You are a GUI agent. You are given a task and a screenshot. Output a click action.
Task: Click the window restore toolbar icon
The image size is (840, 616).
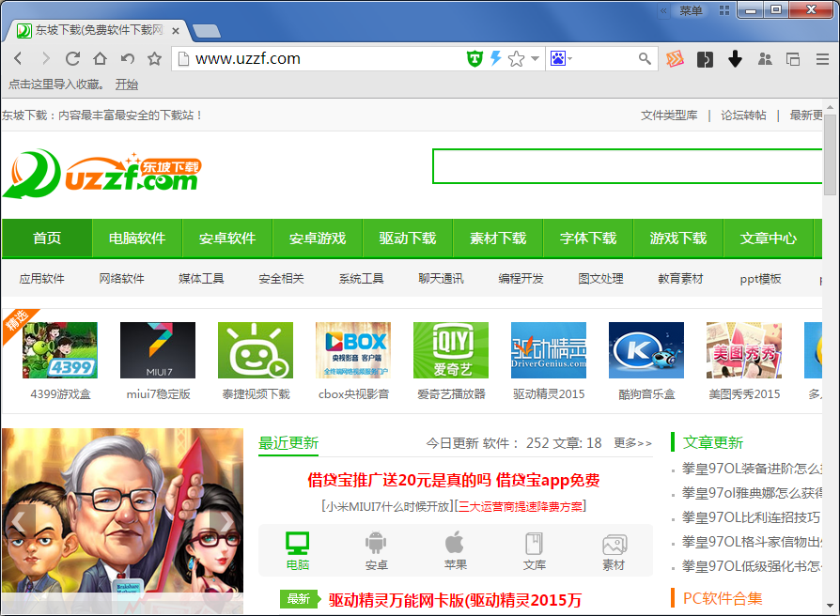point(793,59)
